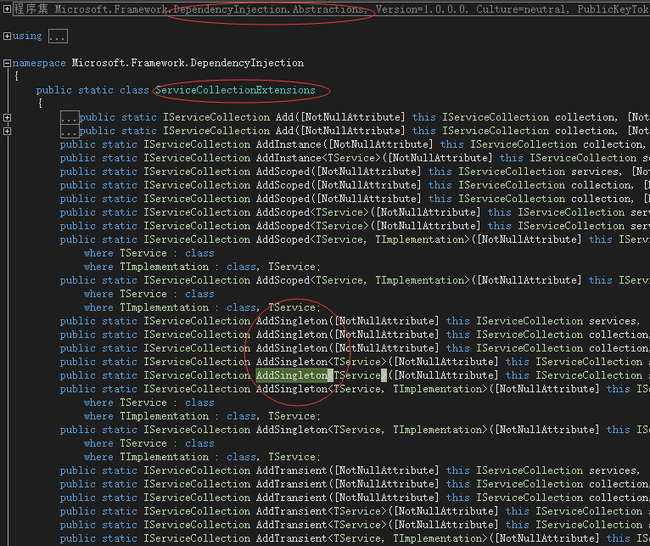This screenshot has width=650, height=546.
Task: Click Culture=neutral in the assembly header
Action: 522,9
